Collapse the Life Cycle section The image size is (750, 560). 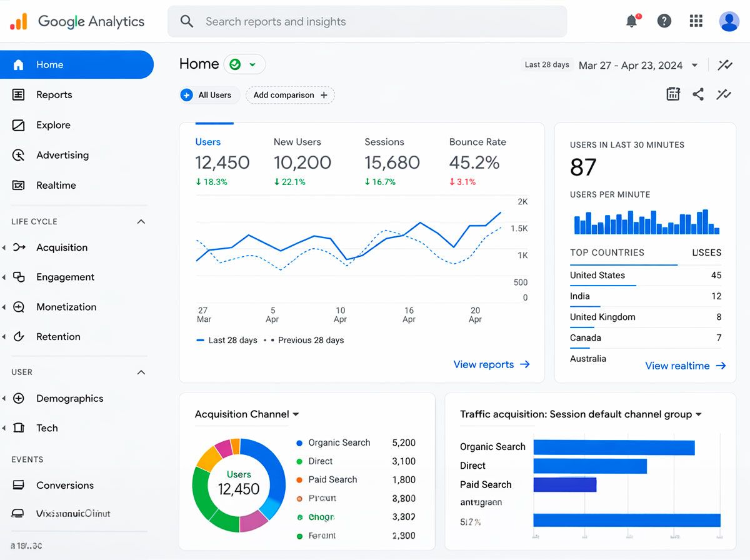coord(141,222)
